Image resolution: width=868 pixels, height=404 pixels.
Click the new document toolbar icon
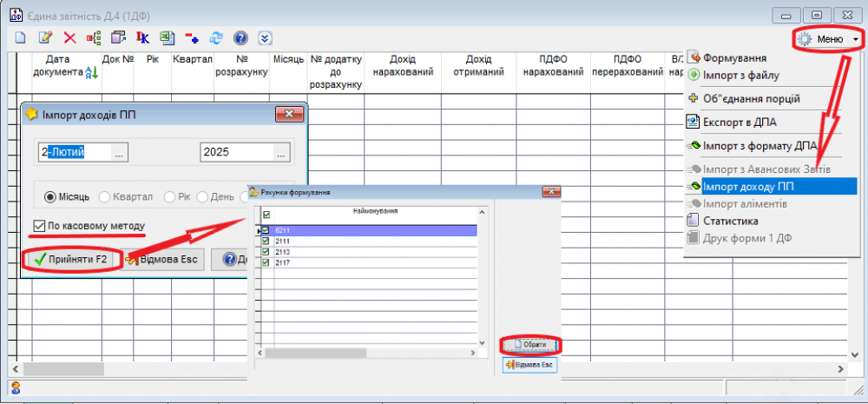click(x=20, y=38)
